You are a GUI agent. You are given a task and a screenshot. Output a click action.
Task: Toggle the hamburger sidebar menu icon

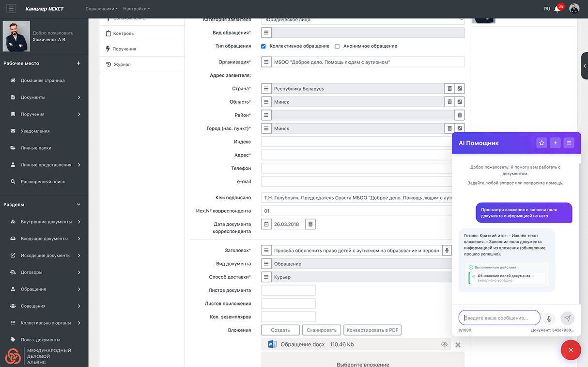click(x=11, y=9)
